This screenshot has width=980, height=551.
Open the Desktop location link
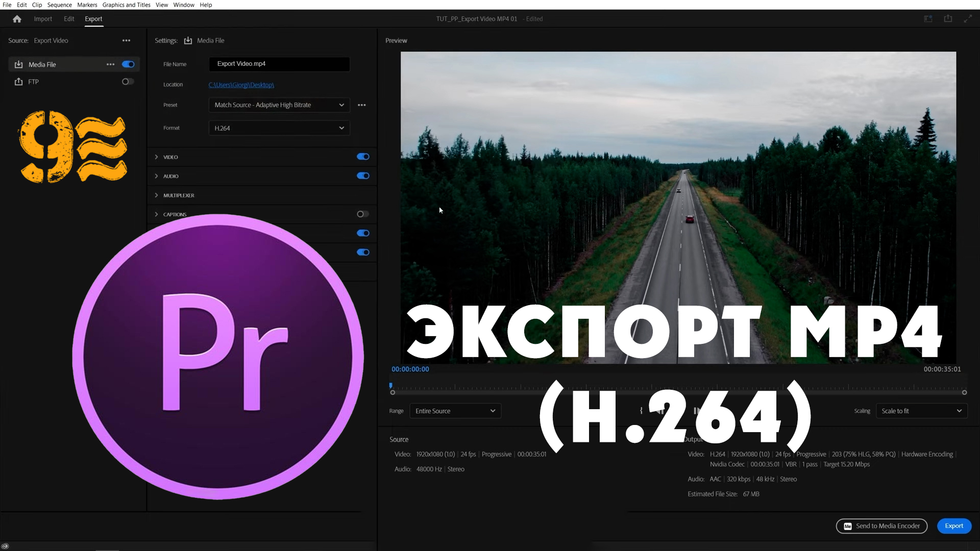click(241, 85)
